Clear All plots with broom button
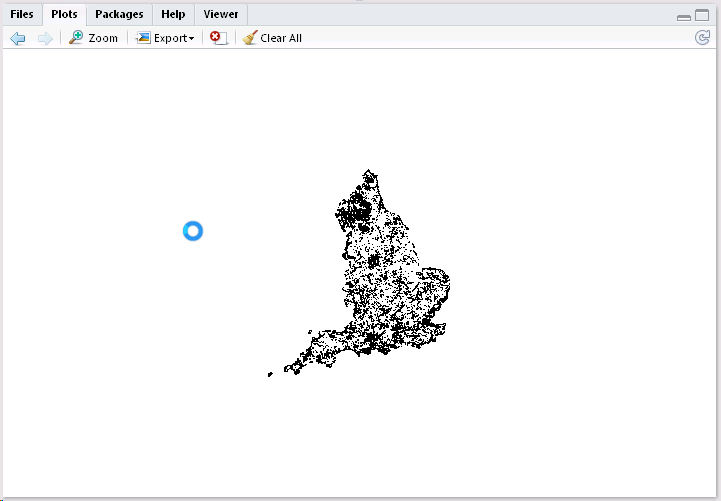The image size is (721, 501). pyautogui.click(x=272, y=38)
